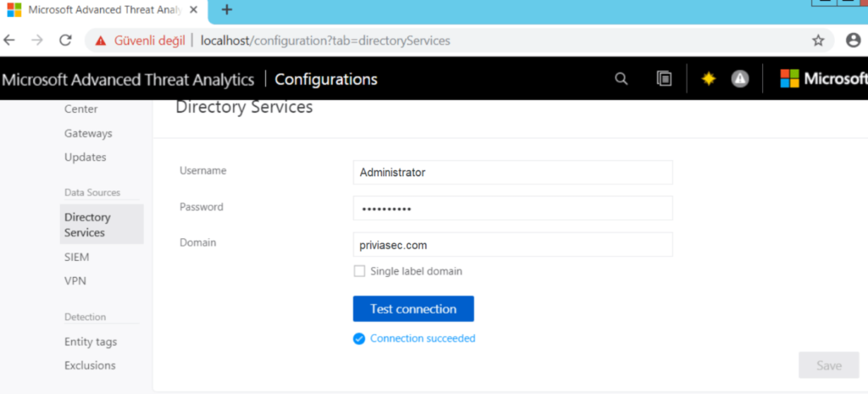Open the Center settings page
The height and width of the screenshot is (394, 868).
point(81,109)
